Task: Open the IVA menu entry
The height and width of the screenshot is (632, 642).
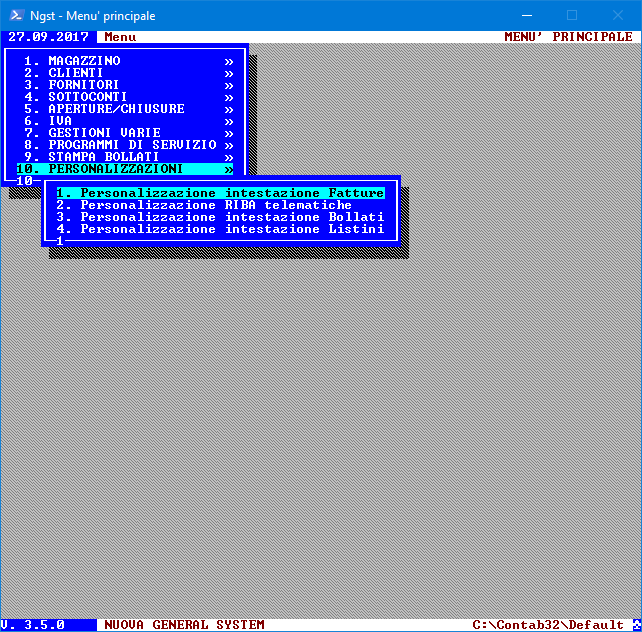Action: click(60, 121)
